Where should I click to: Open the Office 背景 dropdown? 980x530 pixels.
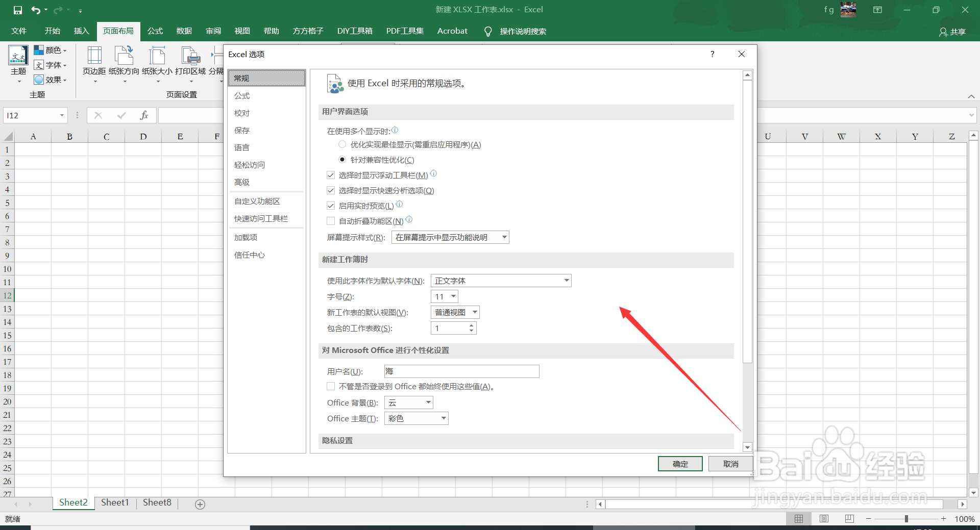pyautogui.click(x=409, y=402)
